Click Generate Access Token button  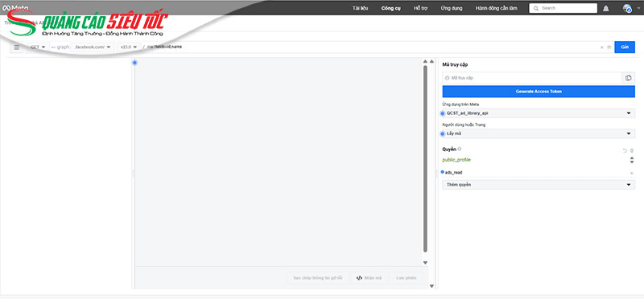pyautogui.click(x=539, y=92)
